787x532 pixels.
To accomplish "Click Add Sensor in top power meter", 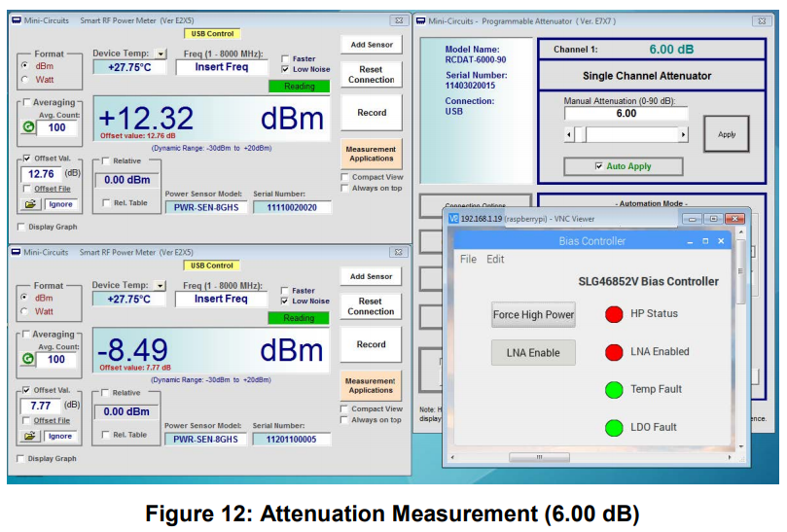I will 372,45.
